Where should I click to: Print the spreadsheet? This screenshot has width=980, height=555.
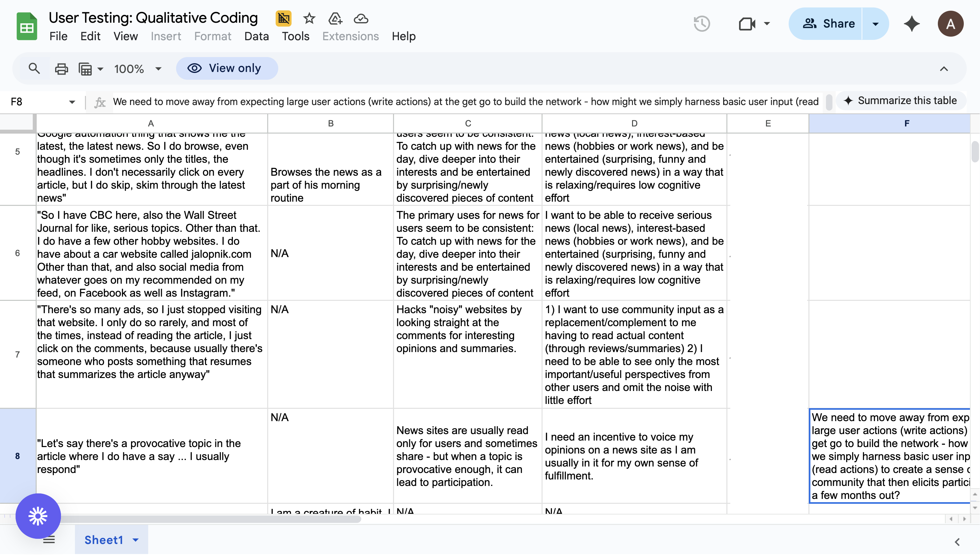point(61,69)
